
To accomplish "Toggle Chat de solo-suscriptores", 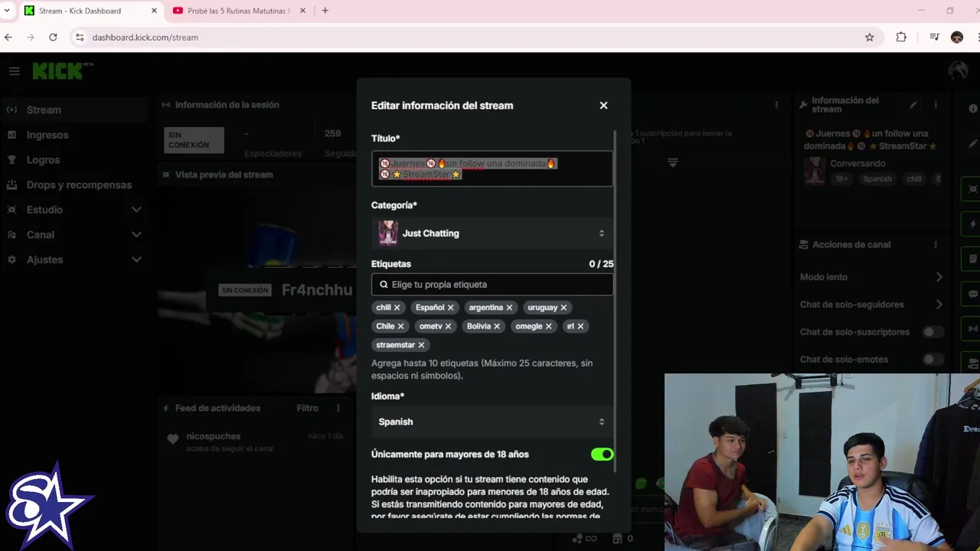I will tap(933, 332).
